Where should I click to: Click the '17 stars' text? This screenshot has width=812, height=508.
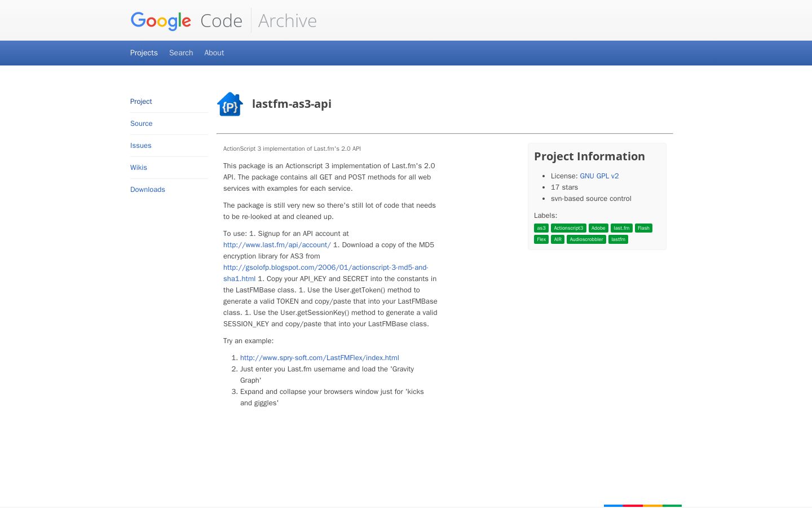(564, 187)
